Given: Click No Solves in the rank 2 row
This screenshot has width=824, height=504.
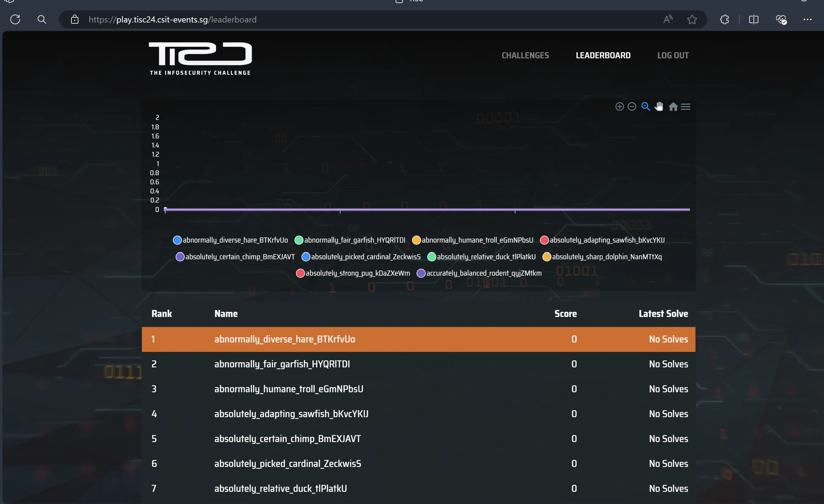Looking at the screenshot, I should coord(668,364).
